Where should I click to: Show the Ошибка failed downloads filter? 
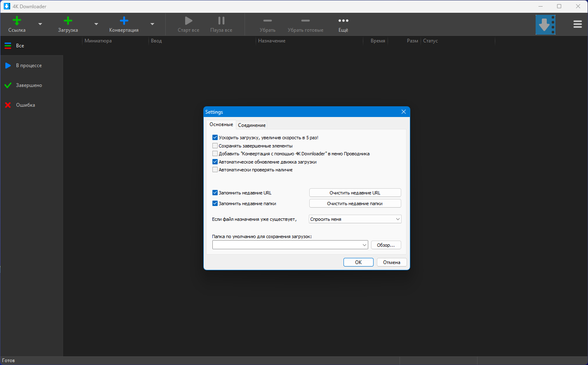26,105
